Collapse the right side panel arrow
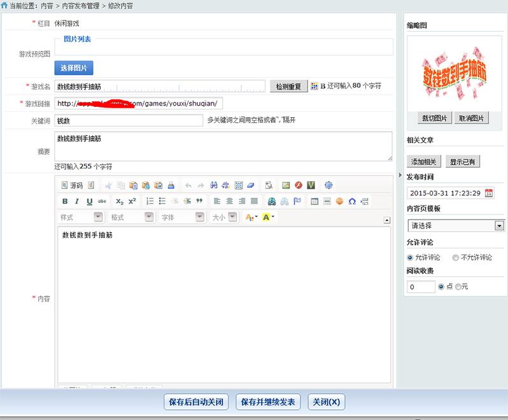Screen dimensions: 508x420 400,175
